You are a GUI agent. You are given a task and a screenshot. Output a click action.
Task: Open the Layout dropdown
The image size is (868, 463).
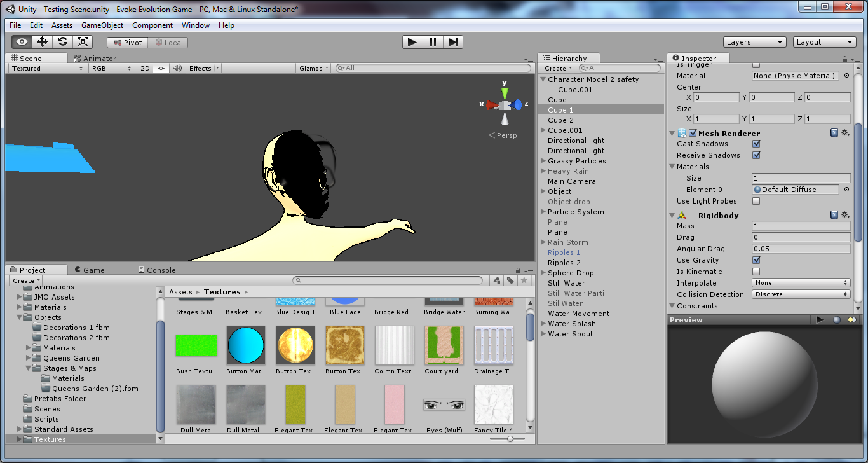point(825,42)
